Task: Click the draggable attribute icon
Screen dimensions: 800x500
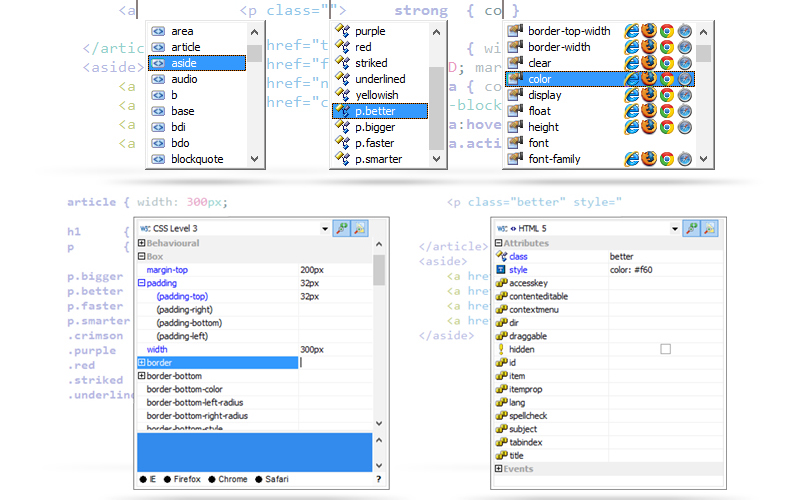Action: click(502, 336)
